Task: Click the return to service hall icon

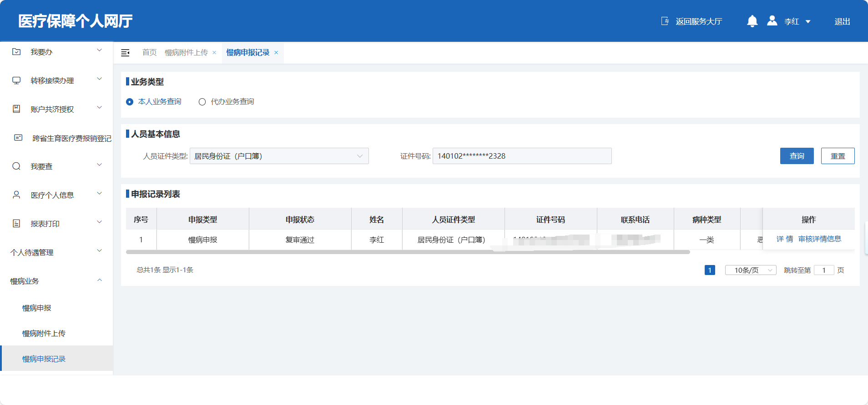Action: pyautogui.click(x=665, y=21)
